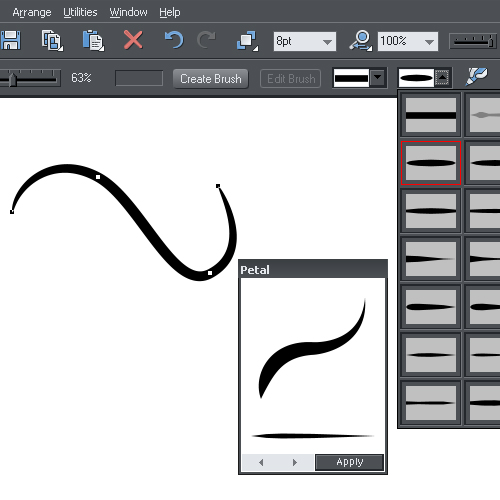This screenshot has width=500, height=500.
Task: Open the Utilities menu
Action: pyautogui.click(x=80, y=12)
